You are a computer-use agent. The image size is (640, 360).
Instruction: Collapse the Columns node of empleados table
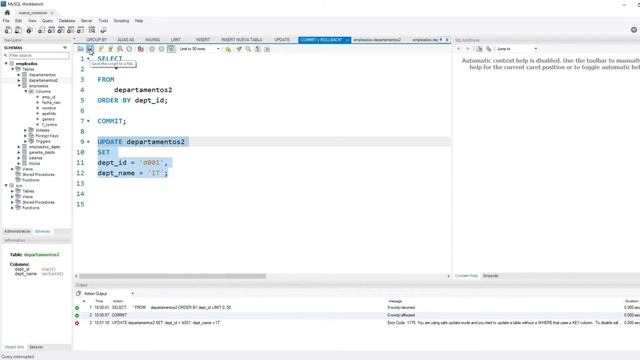coord(26,91)
